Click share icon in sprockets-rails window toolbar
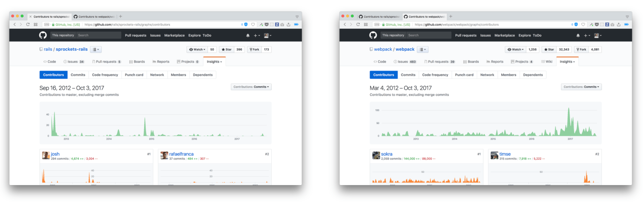 click(x=289, y=25)
